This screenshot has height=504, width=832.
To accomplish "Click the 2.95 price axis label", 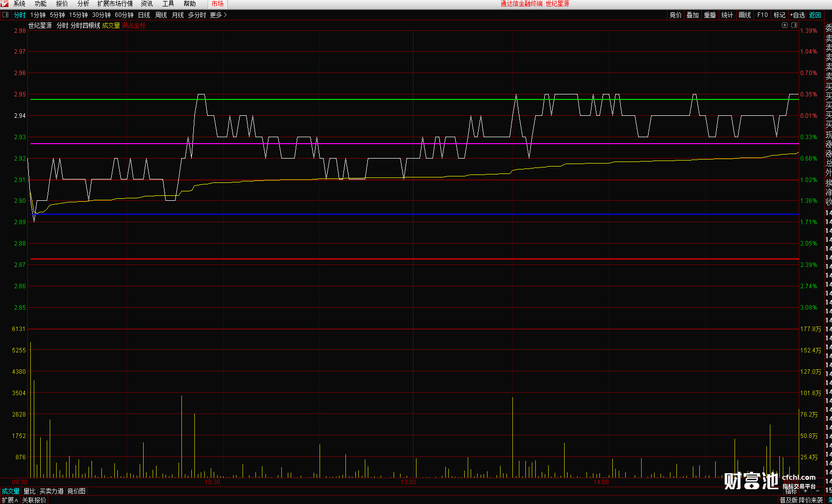I will click(20, 94).
